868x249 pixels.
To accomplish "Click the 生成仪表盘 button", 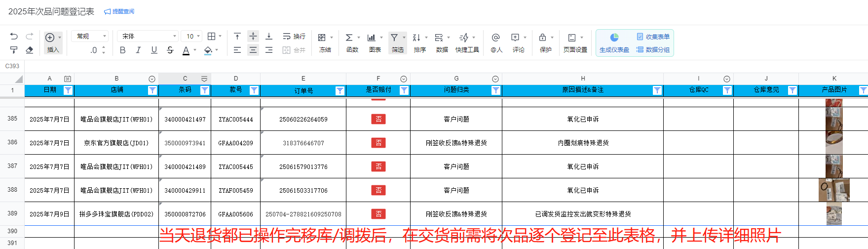I will [614, 42].
